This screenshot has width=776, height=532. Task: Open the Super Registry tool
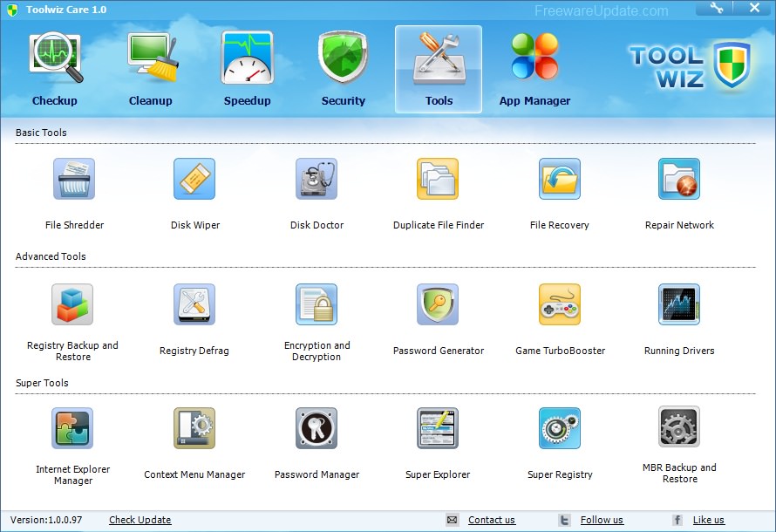pyautogui.click(x=559, y=428)
